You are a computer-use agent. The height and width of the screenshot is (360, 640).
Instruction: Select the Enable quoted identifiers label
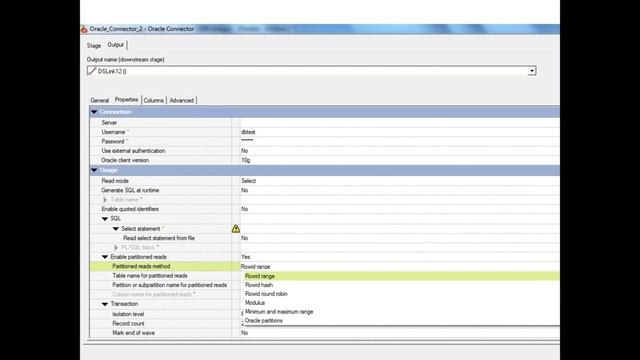(x=130, y=209)
